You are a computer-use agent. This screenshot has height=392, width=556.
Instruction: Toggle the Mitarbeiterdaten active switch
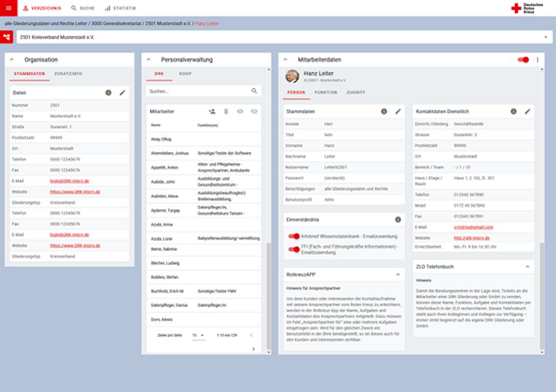click(524, 60)
